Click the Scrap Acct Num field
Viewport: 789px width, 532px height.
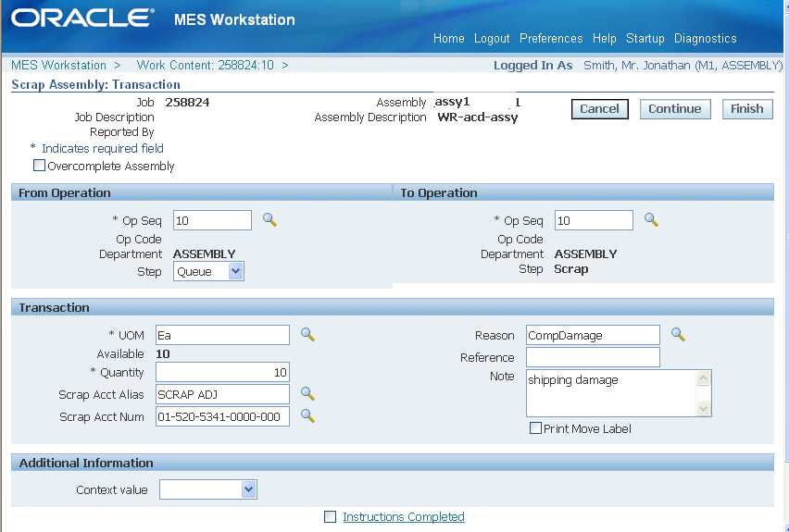pos(222,416)
